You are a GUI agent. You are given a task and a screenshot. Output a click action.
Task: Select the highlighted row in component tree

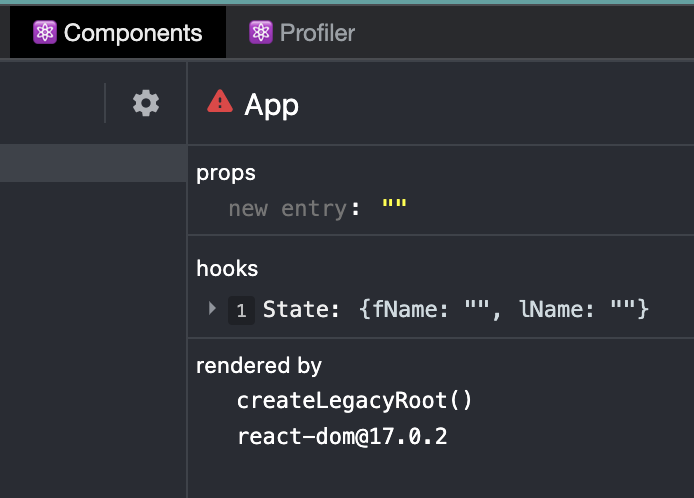coord(93,163)
